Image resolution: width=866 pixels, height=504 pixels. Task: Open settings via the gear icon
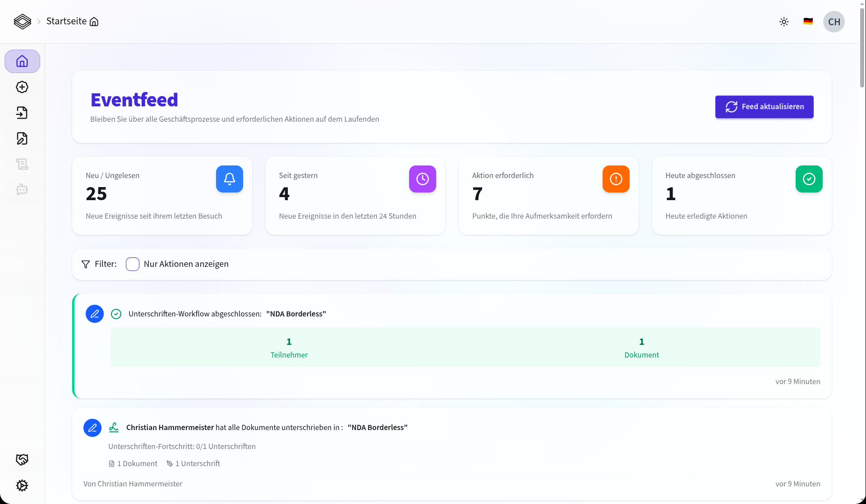tap(22, 486)
